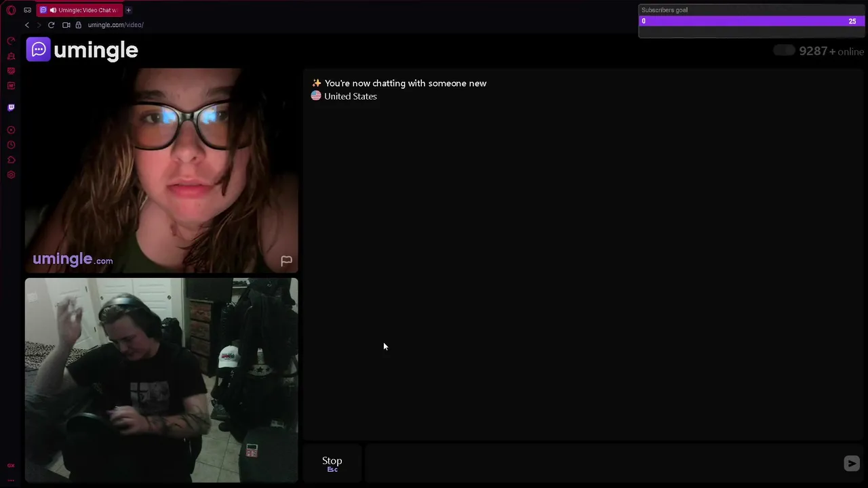Open a new browser tab with plus

128,10
